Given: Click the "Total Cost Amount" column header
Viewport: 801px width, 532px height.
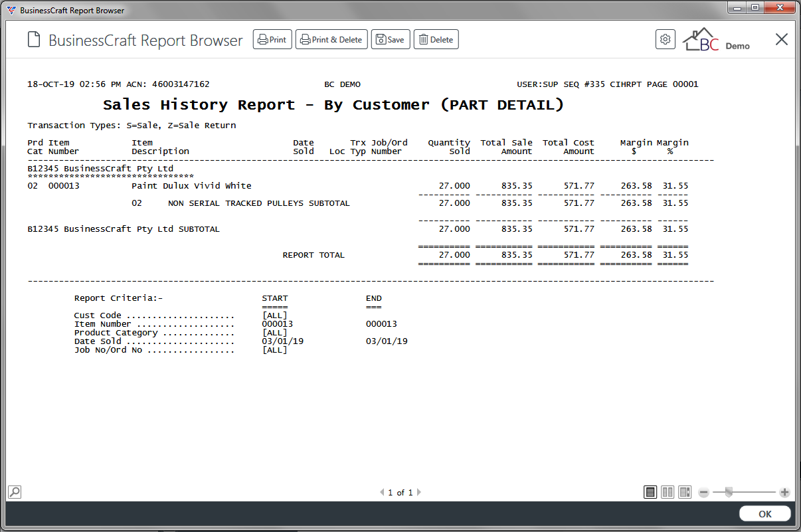Looking at the screenshot, I should [x=569, y=147].
